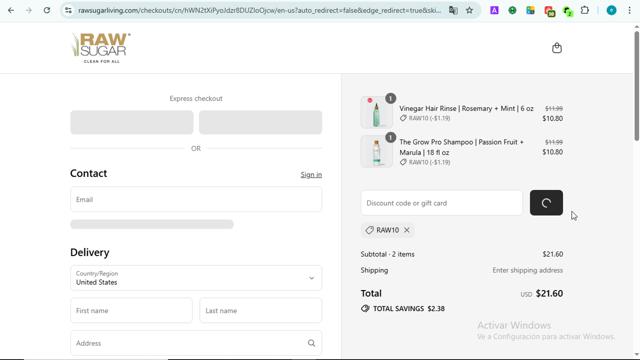Click the page vertical scrollbar
Screen dimensions: 640x360
pyautogui.click(x=636, y=86)
